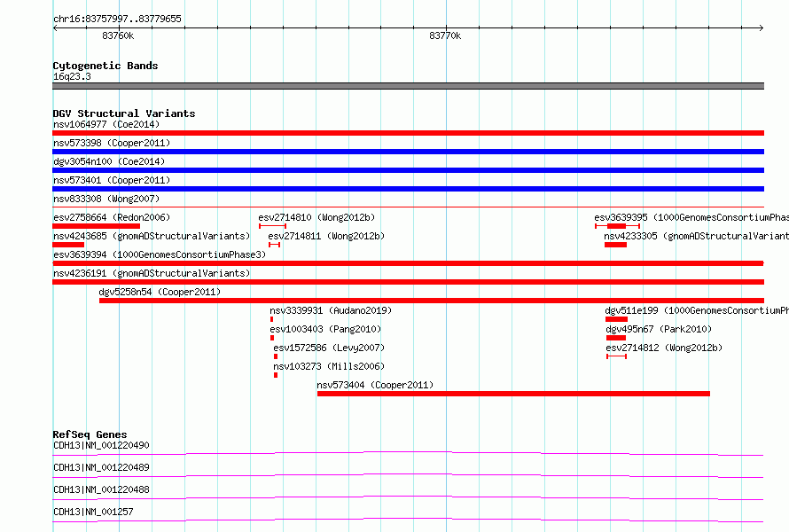Open variant esv3639394 (1000GenomesConsortiumPhase3) label
This screenshot has height=532, width=789.
(x=160, y=254)
